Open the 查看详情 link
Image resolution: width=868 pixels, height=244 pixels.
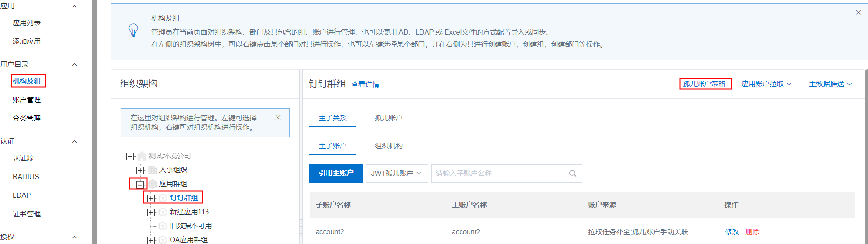click(x=365, y=84)
